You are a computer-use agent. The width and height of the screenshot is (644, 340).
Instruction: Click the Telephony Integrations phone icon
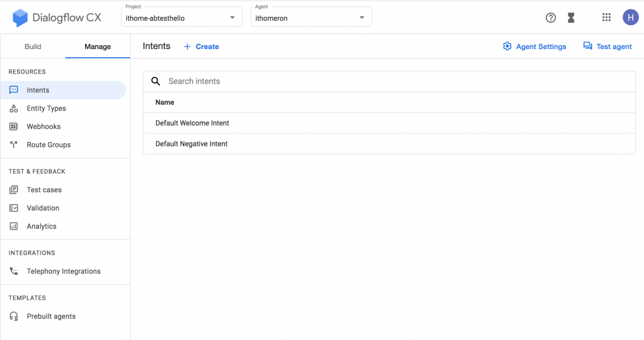coord(14,271)
